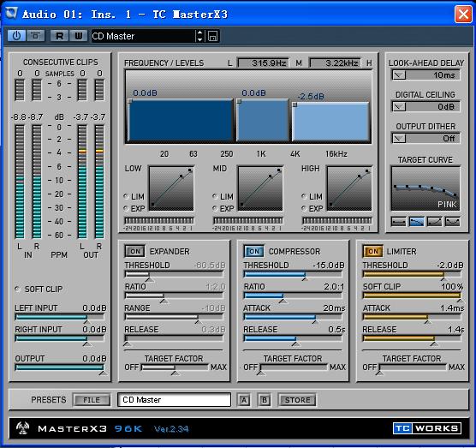Adjust the Compressor Target Factor slider
The width and height of the screenshot is (476, 448).
click(x=294, y=367)
